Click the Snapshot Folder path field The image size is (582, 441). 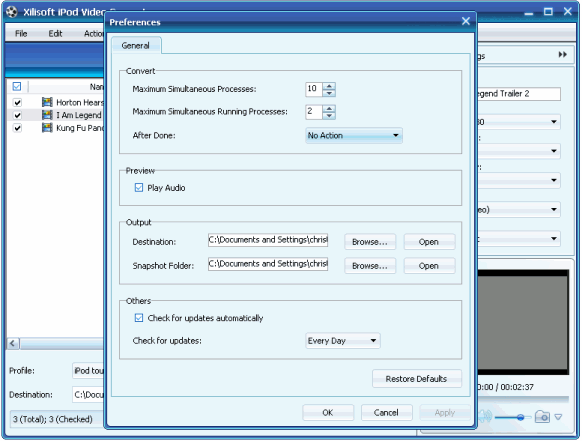point(268,264)
